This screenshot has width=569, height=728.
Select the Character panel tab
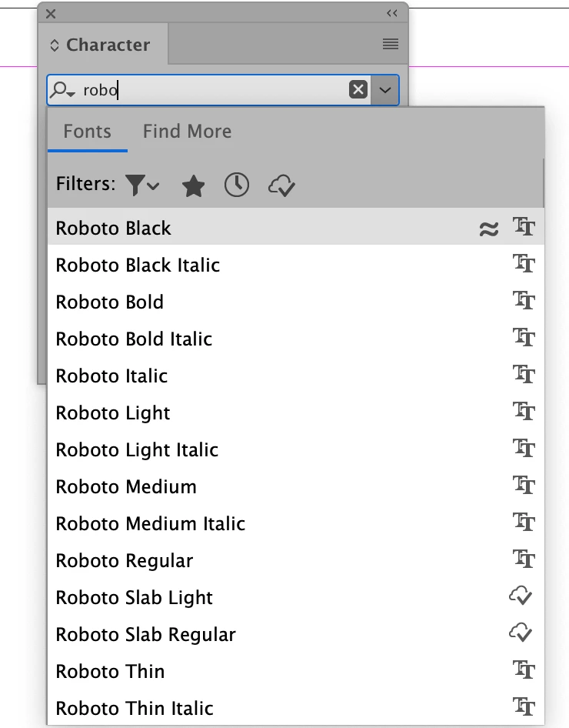point(103,45)
